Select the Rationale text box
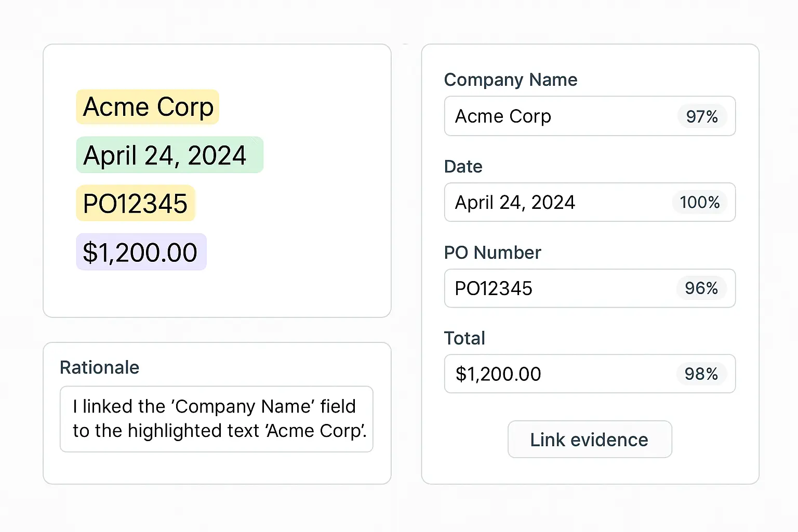Viewport: 798px width, 532px height. [217, 419]
